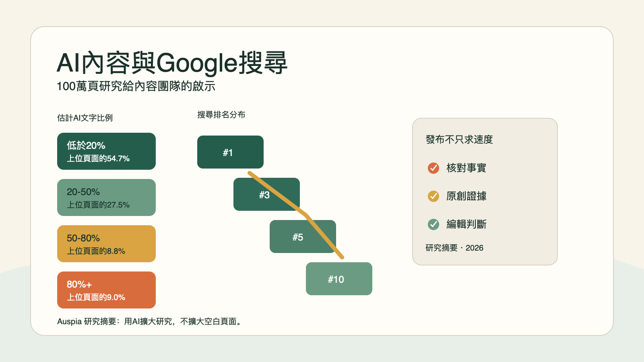This screenshot has width=644, height=362.
Task: Select the subtitle 100萬頁研究給內容團隊的啟示
Action: (136, 86)
